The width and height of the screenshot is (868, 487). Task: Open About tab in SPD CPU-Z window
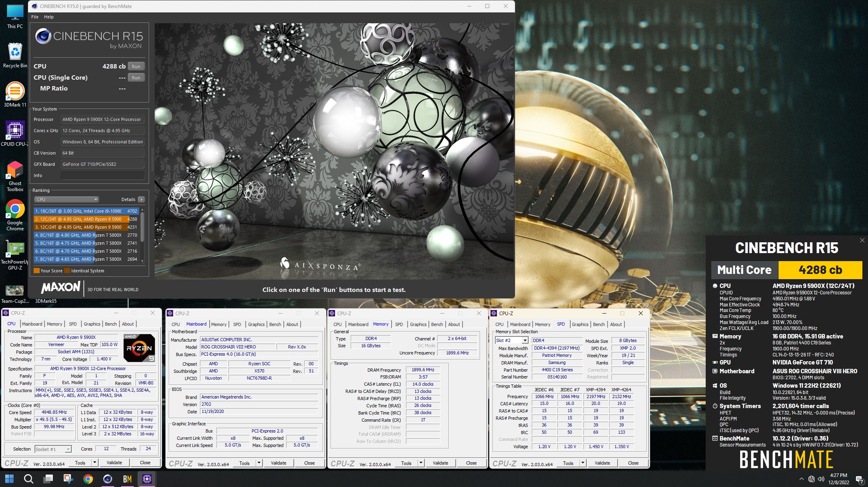tap(616, 324)
